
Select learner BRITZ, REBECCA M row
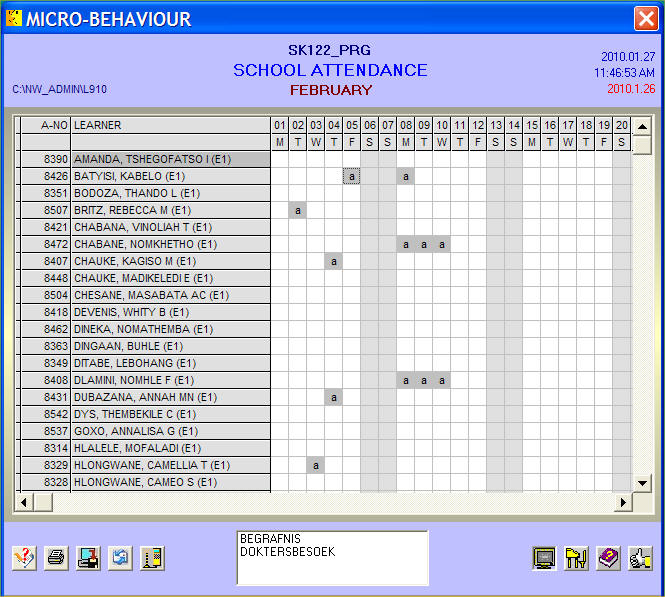click(x=170, y=211)
